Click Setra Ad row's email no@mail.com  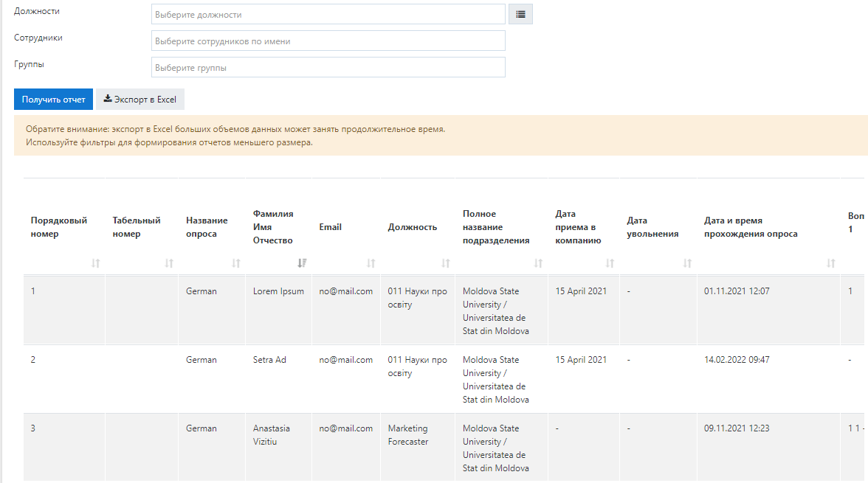346,360
